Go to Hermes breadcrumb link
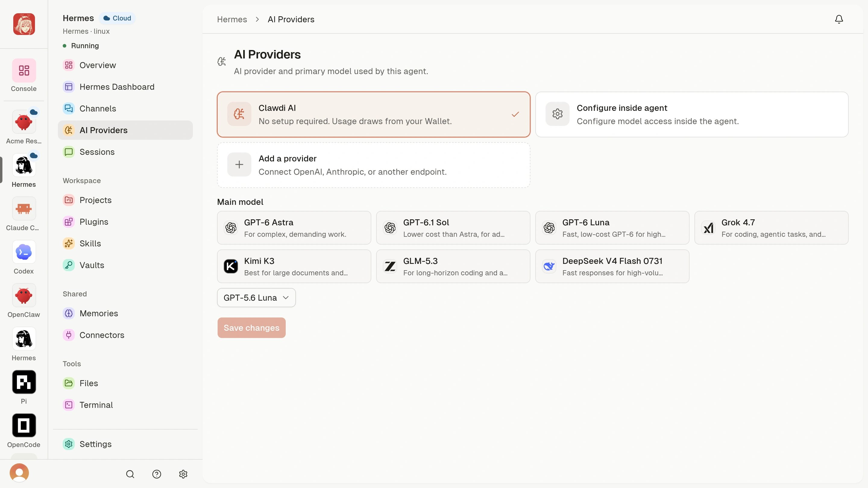868x488 pixels. 232,20
